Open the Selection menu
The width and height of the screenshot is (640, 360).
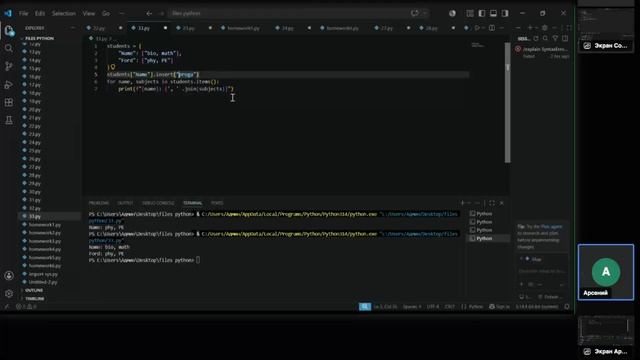(64, 13)
